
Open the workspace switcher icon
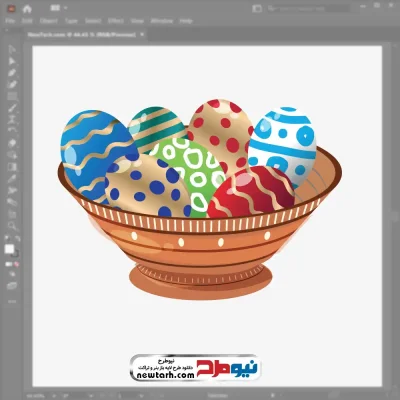[x=257, y=9]
